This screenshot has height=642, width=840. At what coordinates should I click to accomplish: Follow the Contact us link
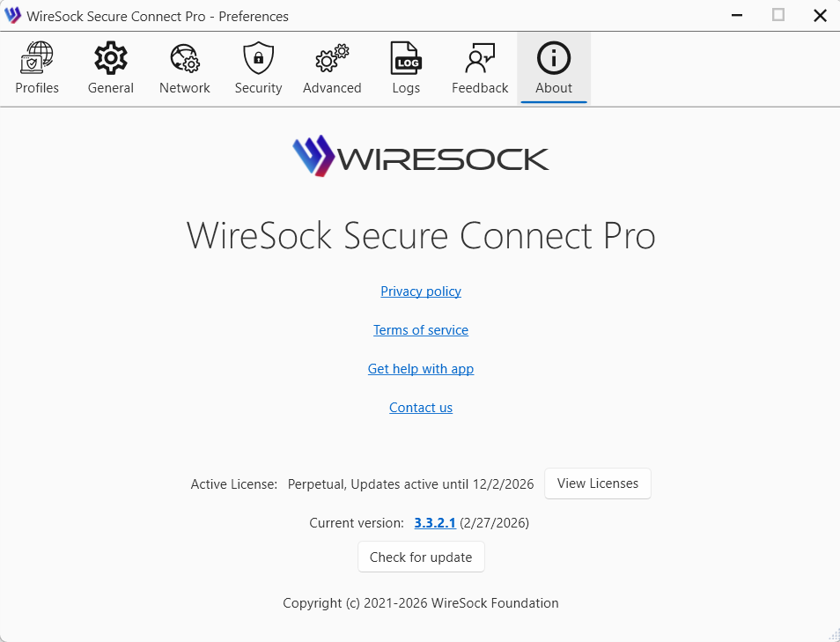click(x=421, y=408)
